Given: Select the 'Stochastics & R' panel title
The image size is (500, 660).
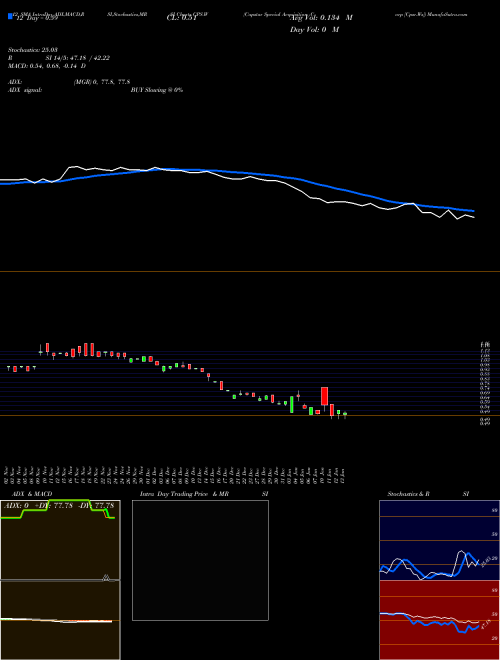Looking at the screenshot, I should (408, 494).
